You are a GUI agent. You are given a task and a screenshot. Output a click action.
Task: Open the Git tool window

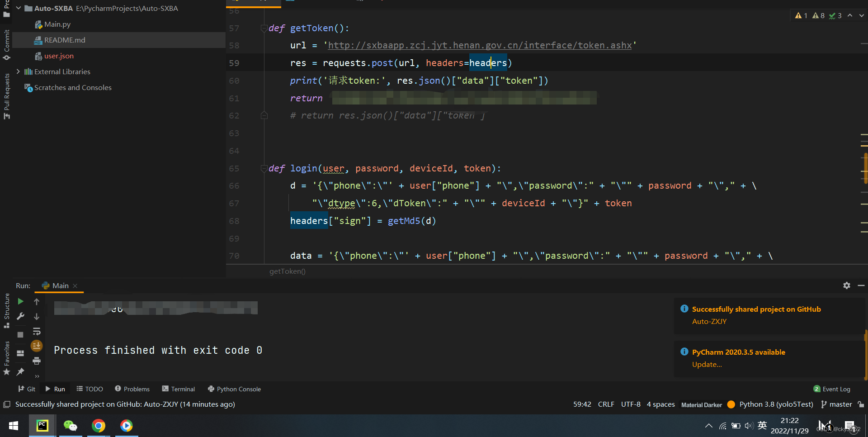(27, 389)
